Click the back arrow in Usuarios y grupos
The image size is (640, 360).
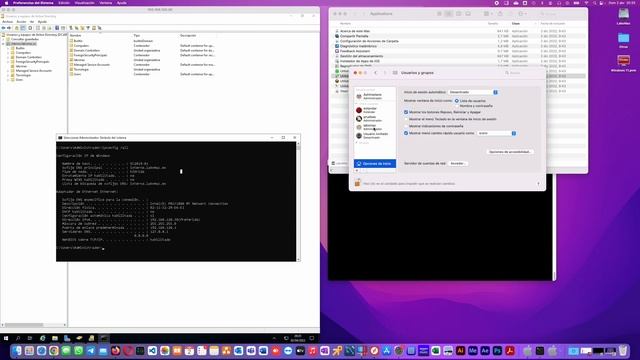[376, 73]
